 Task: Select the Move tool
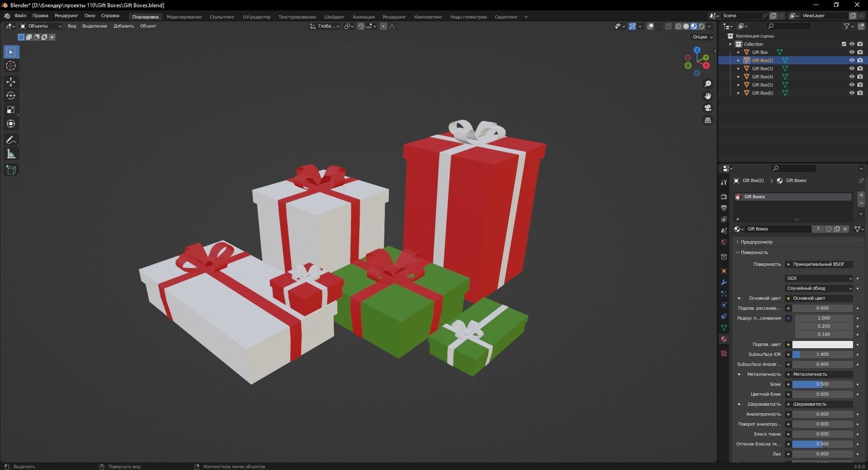click(x=11, y=82)
